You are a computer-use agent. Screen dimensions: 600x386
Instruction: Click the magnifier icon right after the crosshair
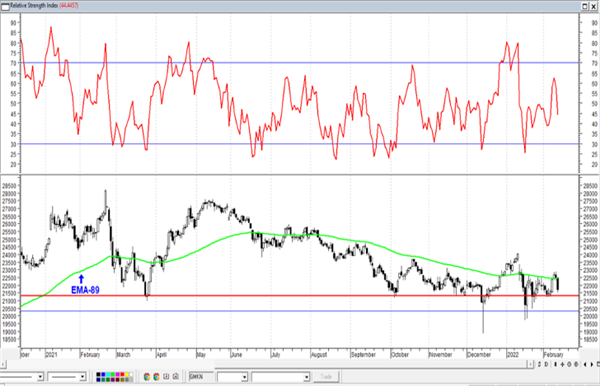[x=569, y=364]
